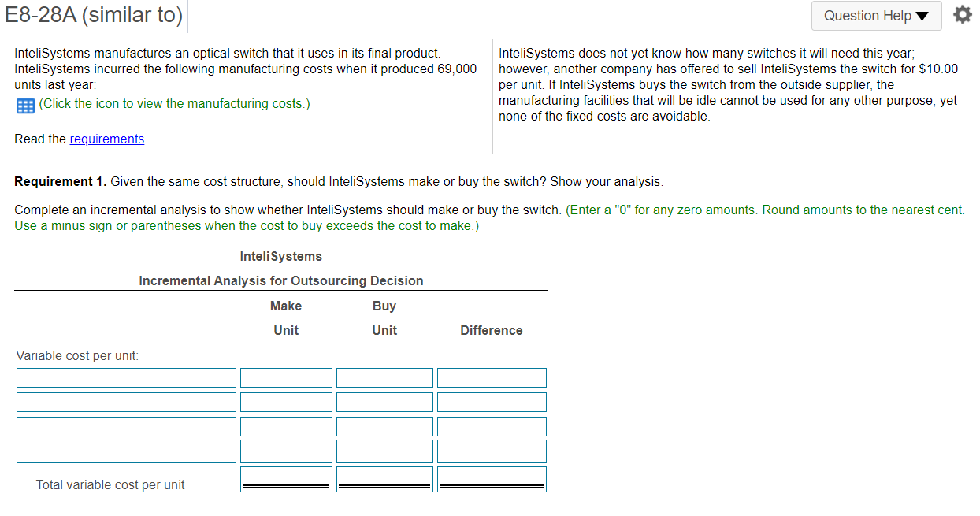The width and height of the screenshot is (980, 516).
Task: Click the Make Unit box on the second row
Action: coord(285,402)
